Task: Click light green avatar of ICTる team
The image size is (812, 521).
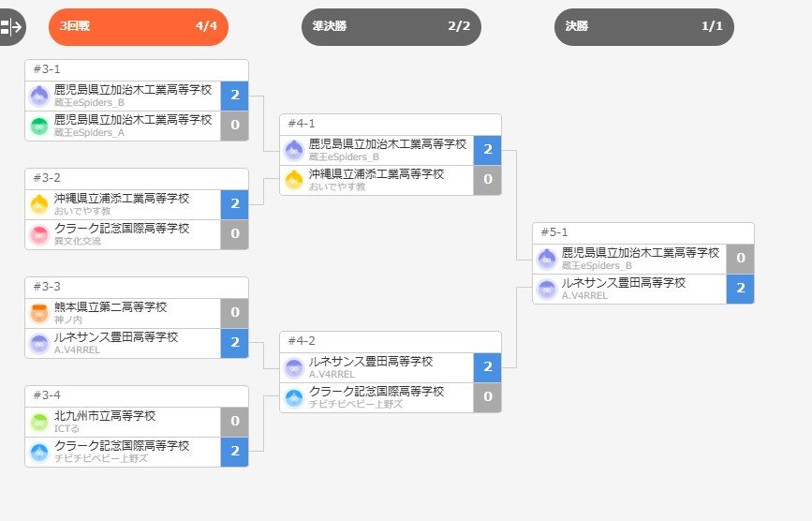Action: (x=39, y=422)
